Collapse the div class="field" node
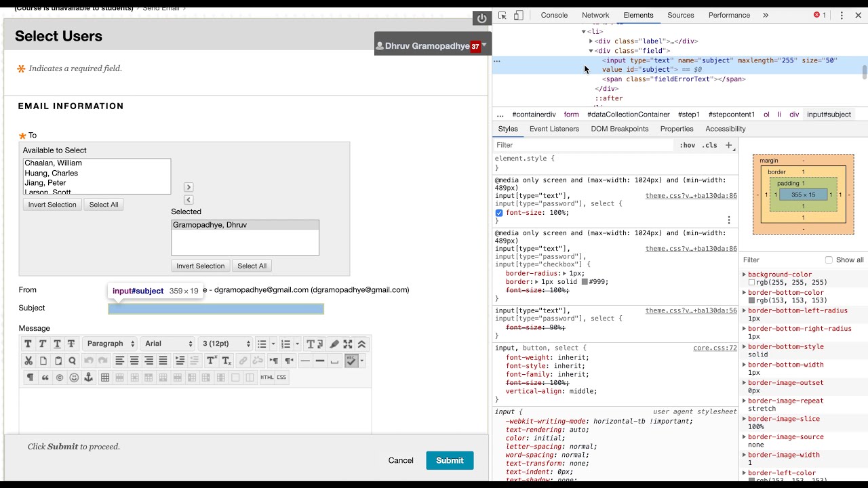This screenshot has width=868, height=488. [x=591, y=51]
